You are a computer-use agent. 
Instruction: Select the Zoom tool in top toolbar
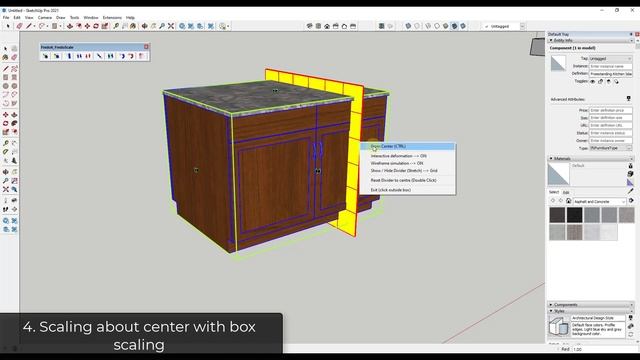[162, 26]
